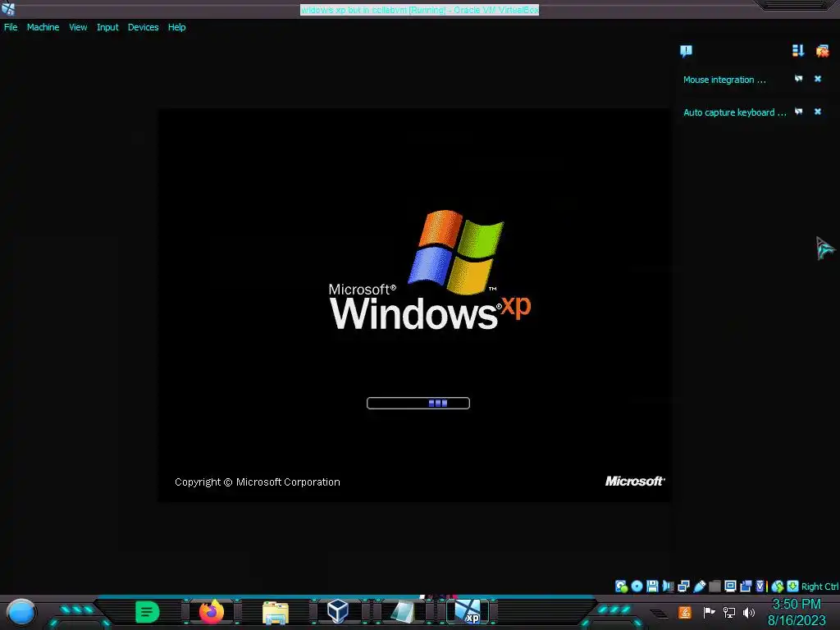Open the File menu
This screenshot has height=630, width=840.
[x=11, y=27]
